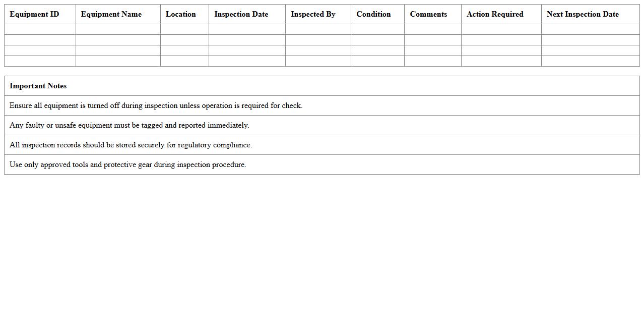Screen dimensions: 644x328
Task: Click the Equipment ID column header
Action: [34, 14]
